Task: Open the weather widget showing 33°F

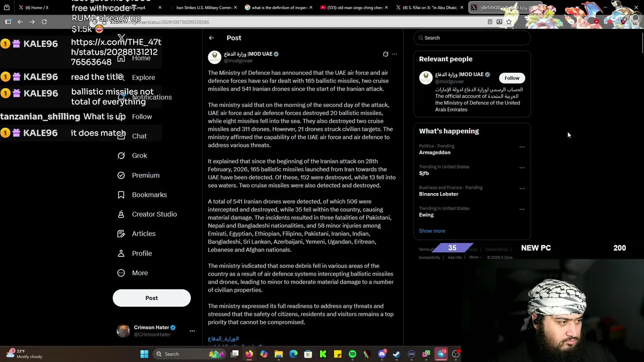Action: (x=24, y=354)
